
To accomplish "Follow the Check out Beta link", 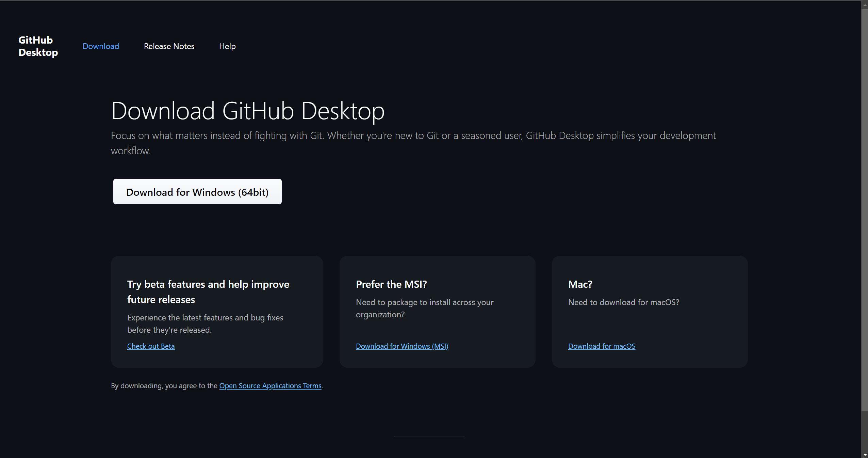I will pyautogui.click(x=151, y=346).
